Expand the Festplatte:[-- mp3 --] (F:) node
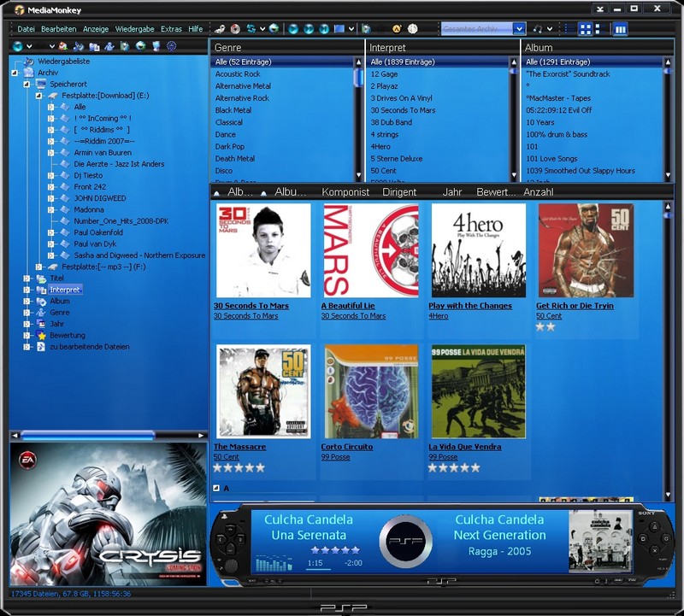This screenshot has width=684, height=616. (38, 267)
